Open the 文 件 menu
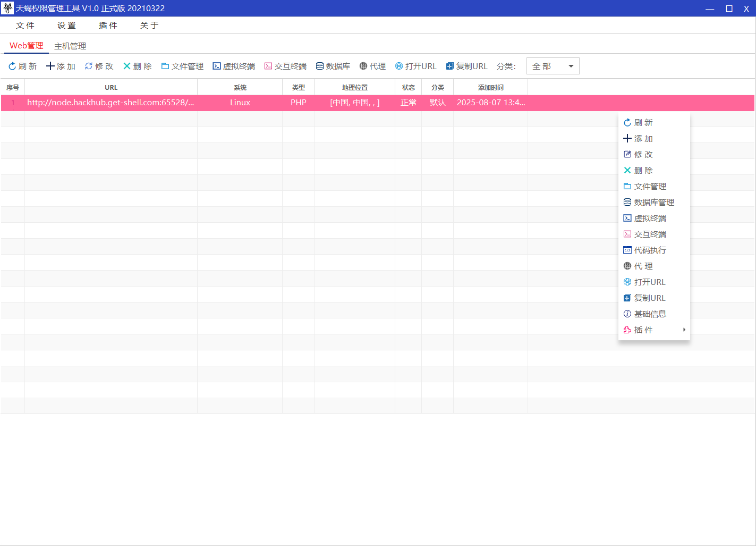Screen dimensions: 756x546 point(24,25)
